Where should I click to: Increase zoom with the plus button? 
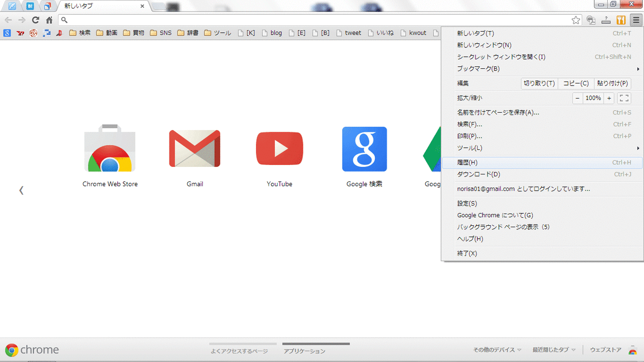tap(609, 98)
